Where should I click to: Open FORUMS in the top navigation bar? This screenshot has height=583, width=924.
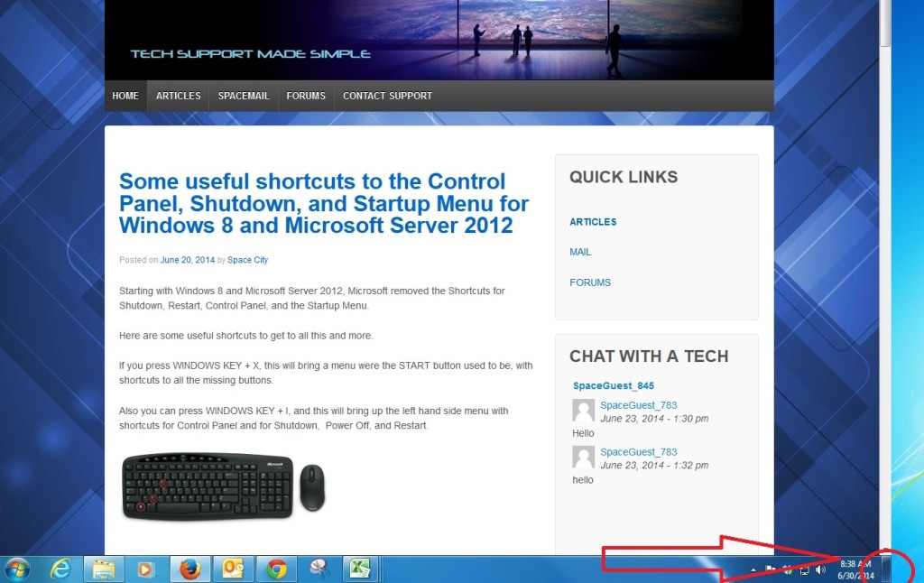point(306,96)
